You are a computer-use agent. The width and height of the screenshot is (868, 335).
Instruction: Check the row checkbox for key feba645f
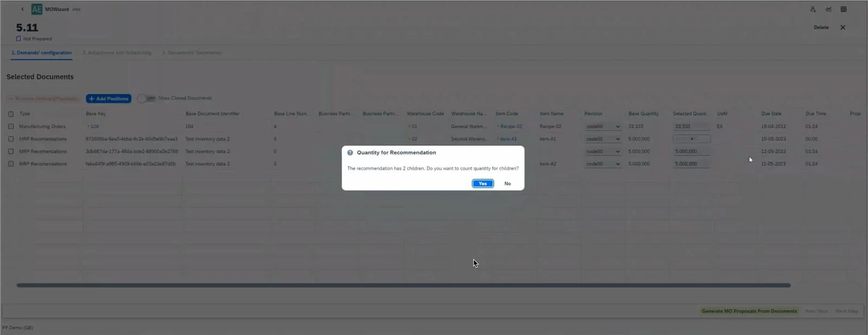[11, 163]
